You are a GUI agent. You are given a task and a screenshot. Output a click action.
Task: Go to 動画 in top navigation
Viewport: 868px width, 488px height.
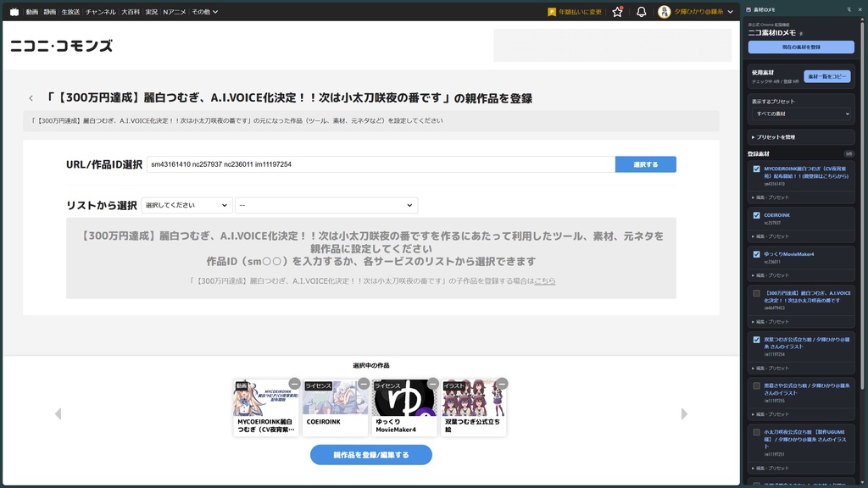[x=32, y=12]
